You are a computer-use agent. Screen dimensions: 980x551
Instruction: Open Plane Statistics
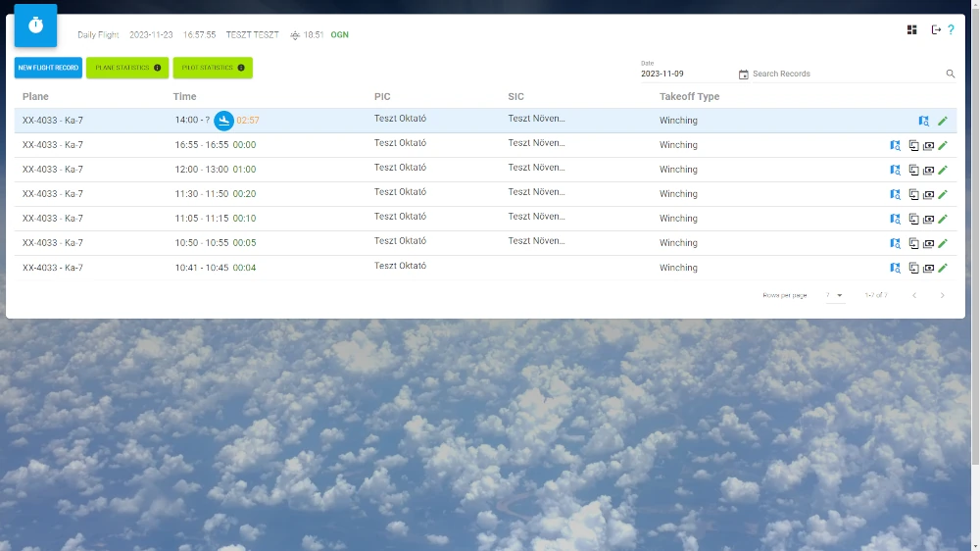tap(127, 68)
